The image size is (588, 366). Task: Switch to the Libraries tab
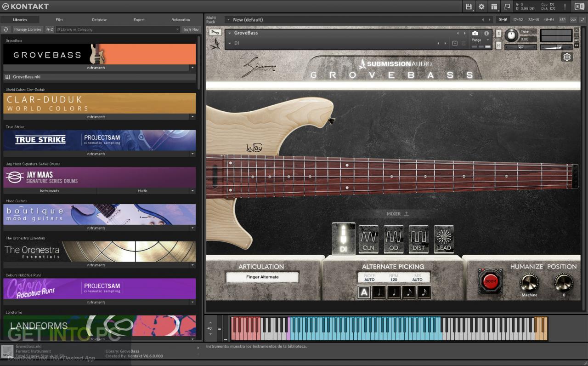pyautogui.click(x=20, y=20)
